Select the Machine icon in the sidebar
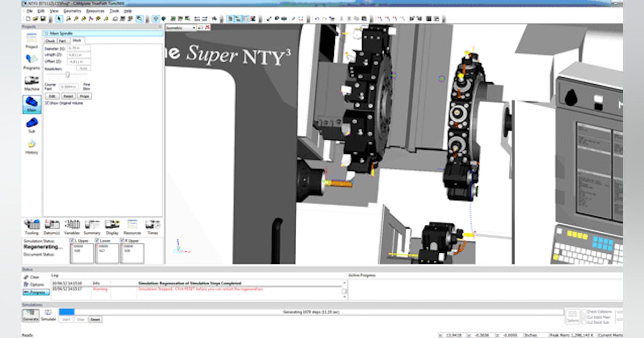Image resolution: width=644 pixels, height=338 pixels. click(31, 82)
